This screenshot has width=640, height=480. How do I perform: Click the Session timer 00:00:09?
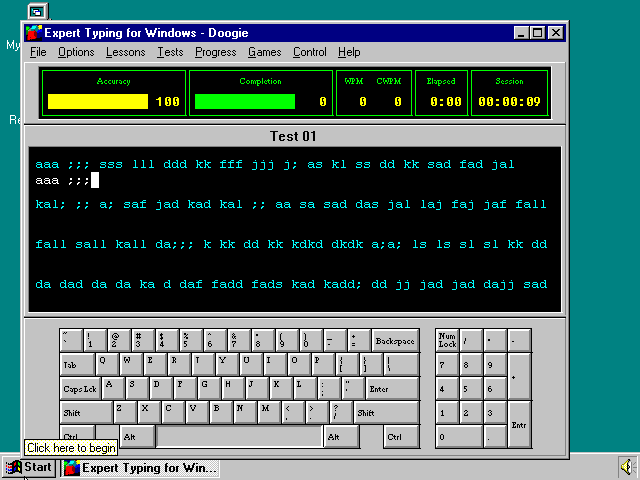(x=509, y=102)
